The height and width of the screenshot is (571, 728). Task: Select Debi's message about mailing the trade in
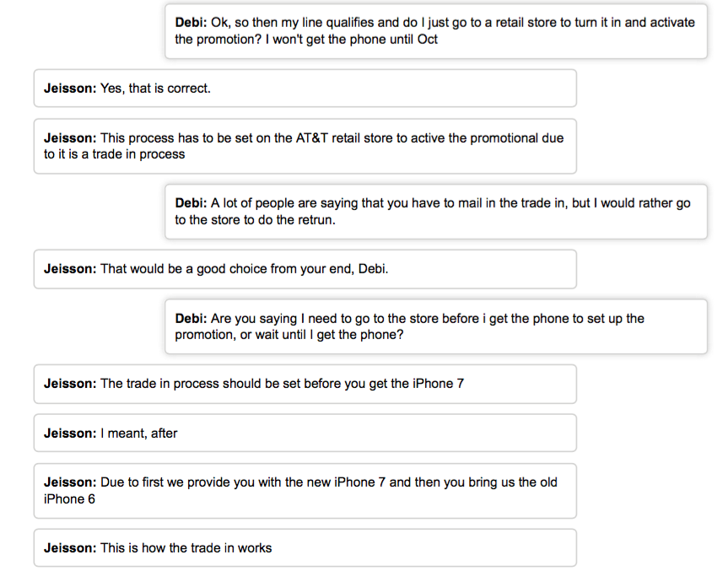pos(436,212)
